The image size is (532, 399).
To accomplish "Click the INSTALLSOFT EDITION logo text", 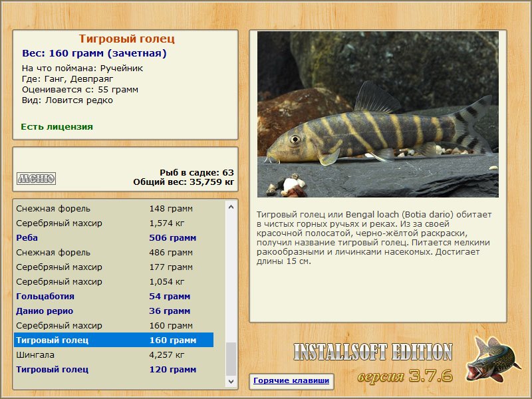I will click(373, 352).
